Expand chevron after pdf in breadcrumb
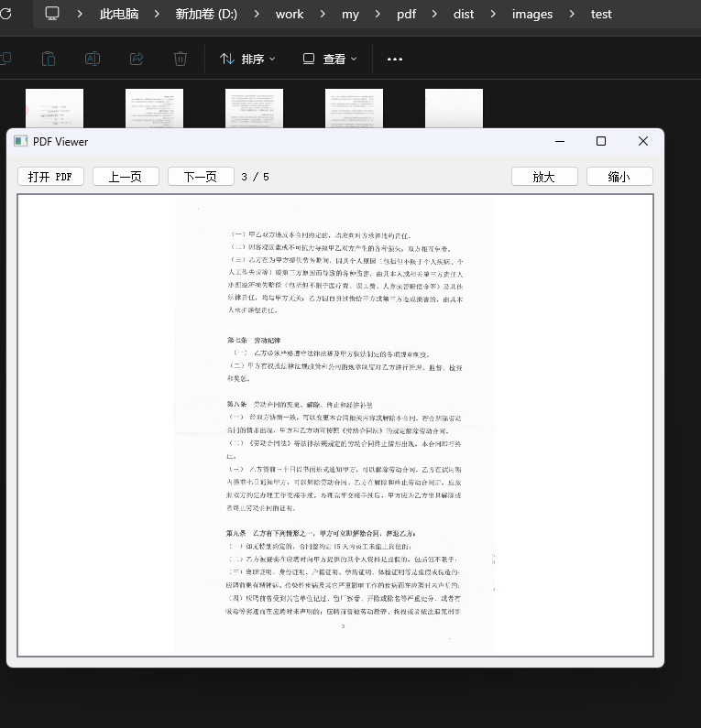 coord(434,14)
